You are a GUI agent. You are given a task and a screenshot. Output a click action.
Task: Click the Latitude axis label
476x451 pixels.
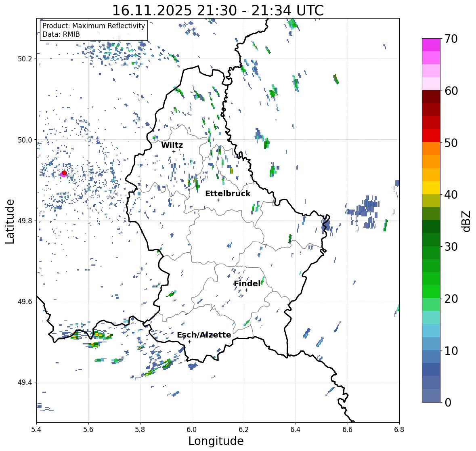point(10,221)
